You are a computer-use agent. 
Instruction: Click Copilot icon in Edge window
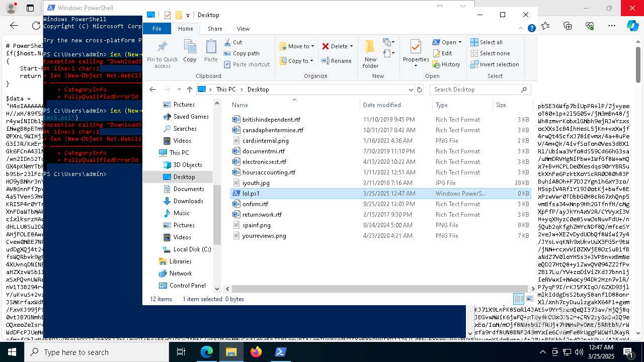[632, 25]
